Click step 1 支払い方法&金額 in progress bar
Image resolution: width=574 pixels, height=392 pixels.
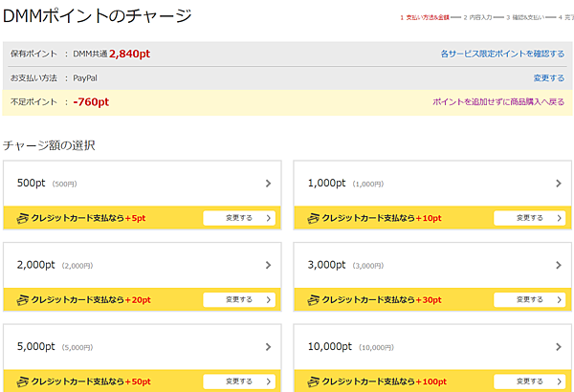pos(425,17)
